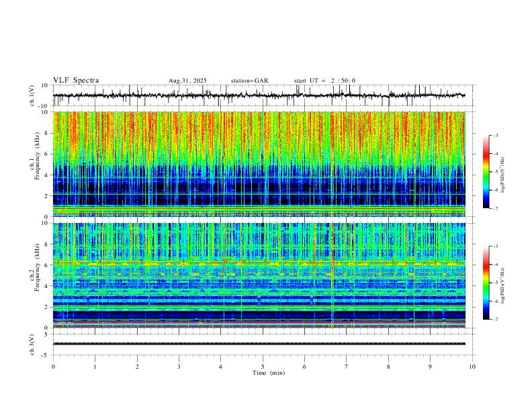This screenshot has height=411, width=532.
Task: Click the ch.1(V) waveform trace
Action: coord(259,95)
